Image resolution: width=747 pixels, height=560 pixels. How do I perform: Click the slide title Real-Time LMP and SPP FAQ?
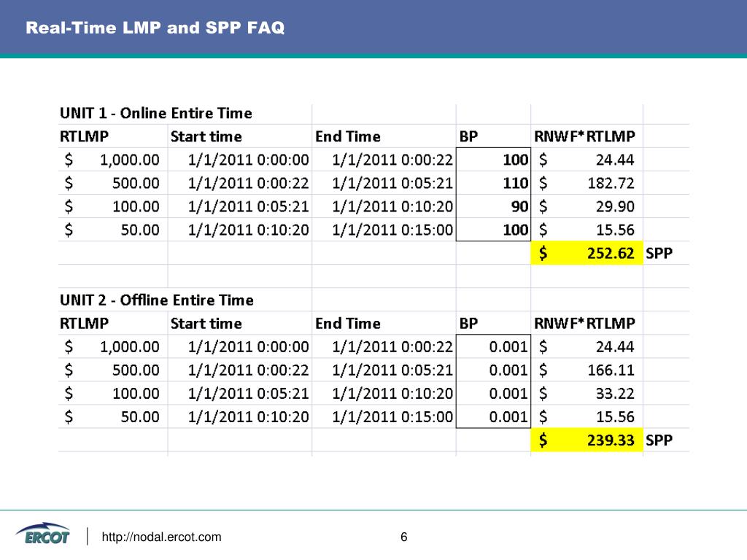pos(155,28)
